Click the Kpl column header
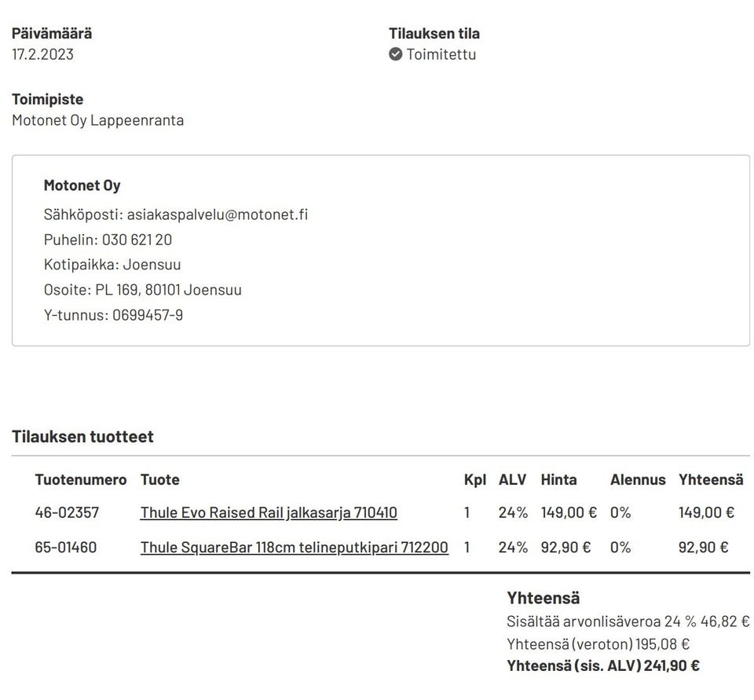This screenshot has height=700, width=754. [x=474, y=480]
